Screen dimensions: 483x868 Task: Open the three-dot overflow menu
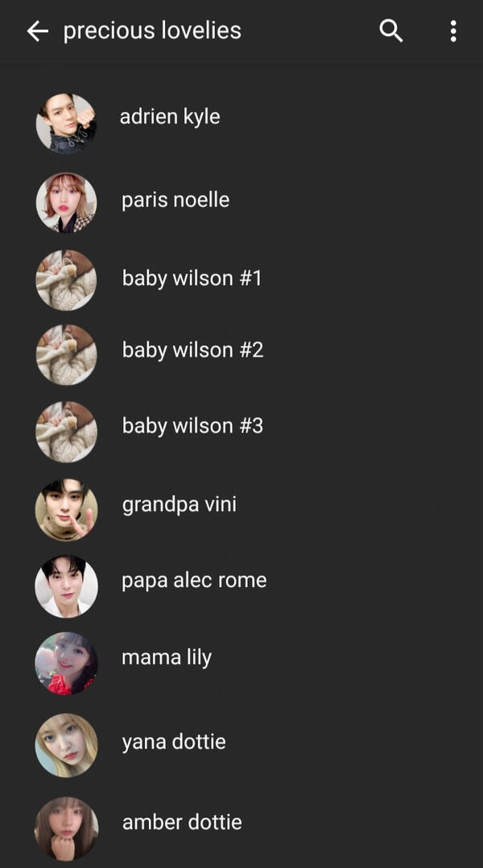point(453,31)
